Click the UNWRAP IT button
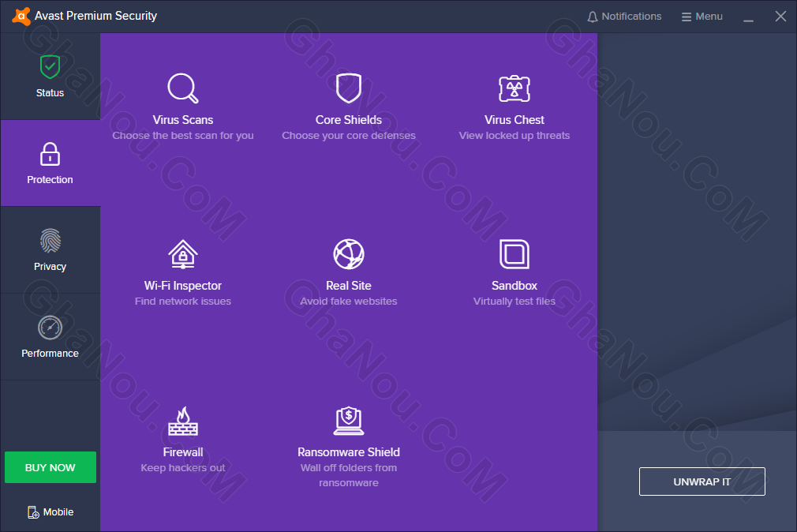This screenshot has height=532, width=797. pos(702,481)
